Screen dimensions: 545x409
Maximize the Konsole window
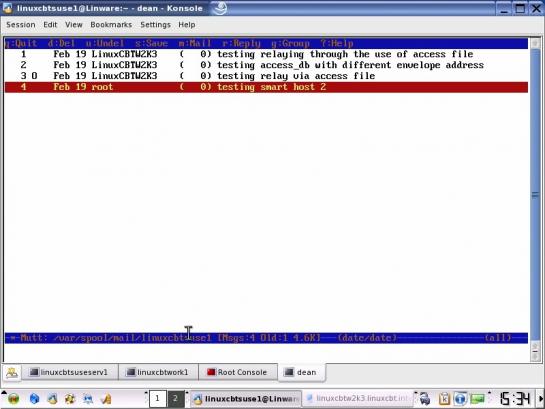pos(520,8)
